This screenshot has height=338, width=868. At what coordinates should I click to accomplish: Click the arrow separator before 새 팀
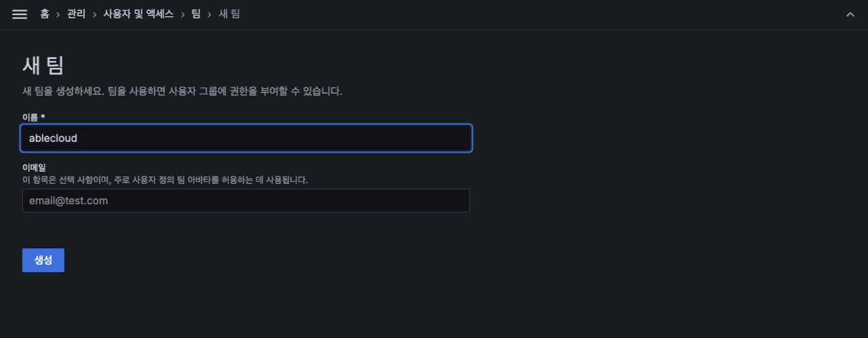coord(210,14)
